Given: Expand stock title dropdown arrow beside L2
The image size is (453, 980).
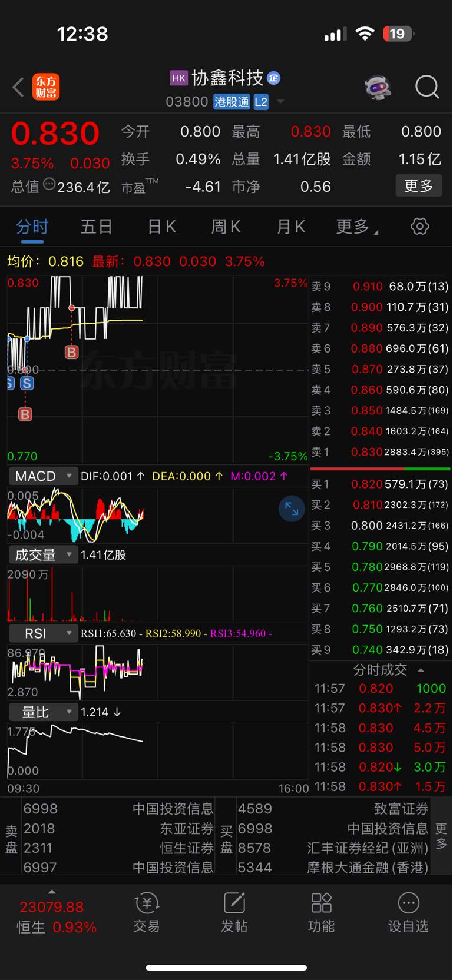Looking at the screenshot, I should [280, 102].
